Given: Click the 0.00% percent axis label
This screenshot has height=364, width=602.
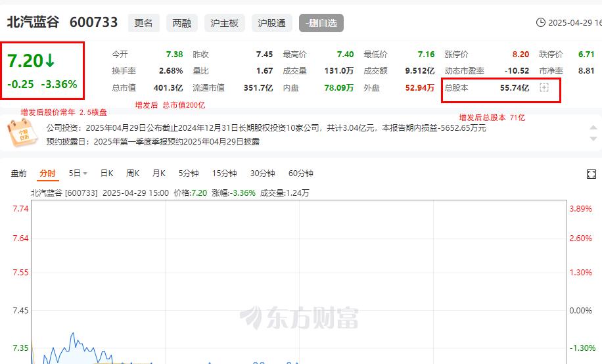Looking at the screenshot, I should click(581, 311).
